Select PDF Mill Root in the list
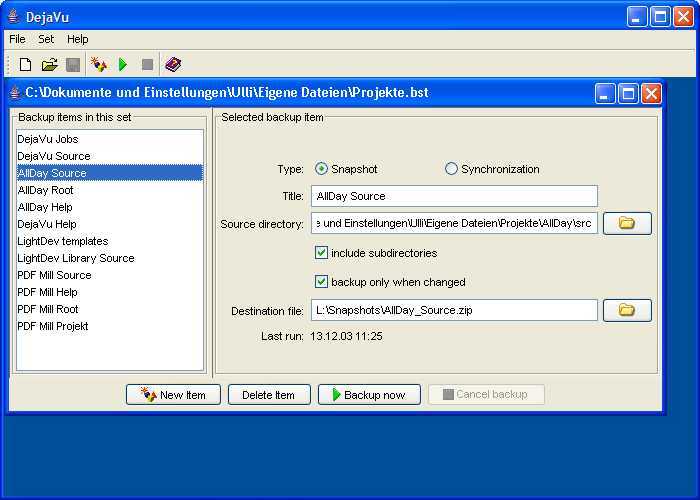700x500 pixels. (110, 309)
